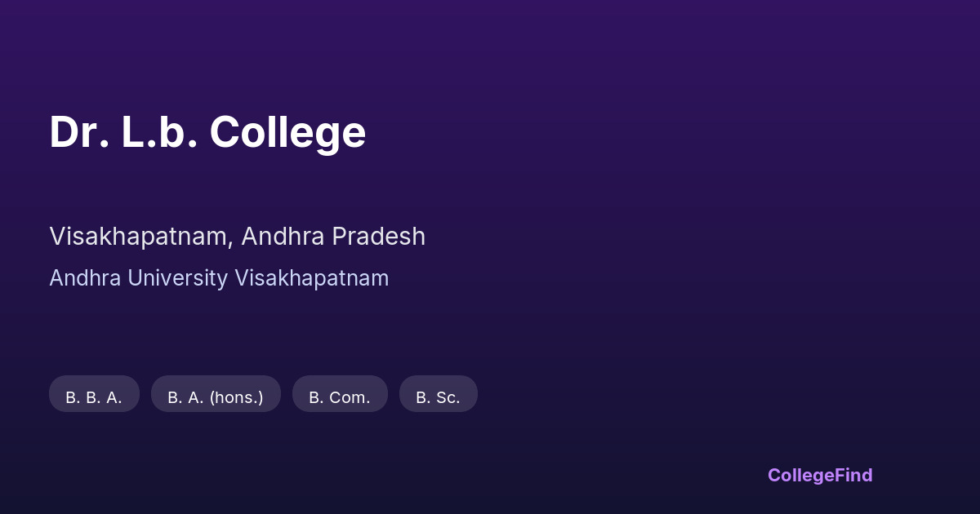This screenshot has width=980, height=514.
Task: Click the "Find" part of the CollegeFind logo
Action: click(x=853, y=475)
